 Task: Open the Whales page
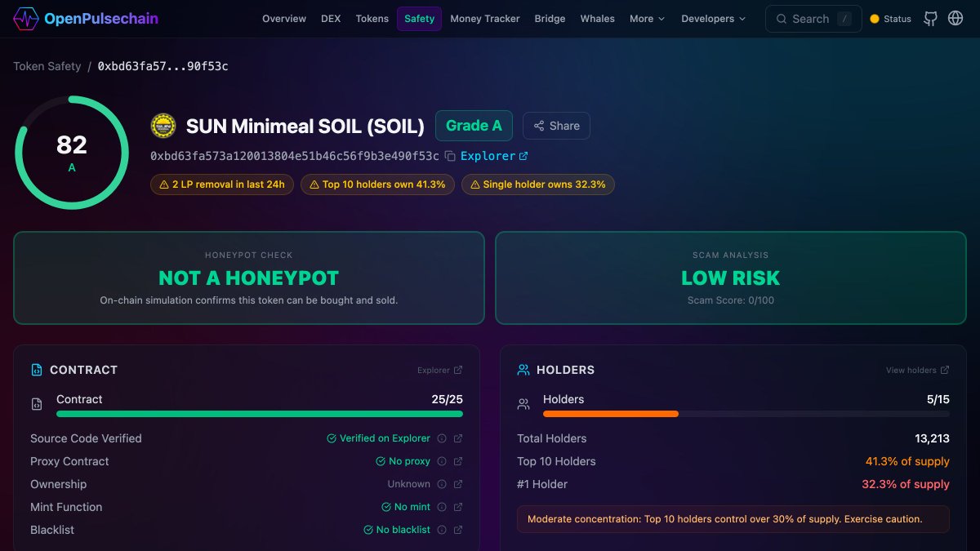pos(598,19)
